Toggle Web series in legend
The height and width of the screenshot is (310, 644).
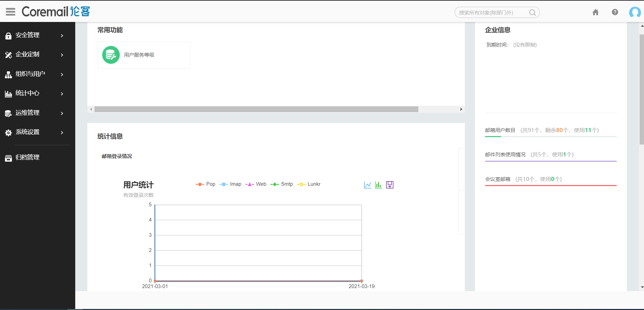point(256,184)
